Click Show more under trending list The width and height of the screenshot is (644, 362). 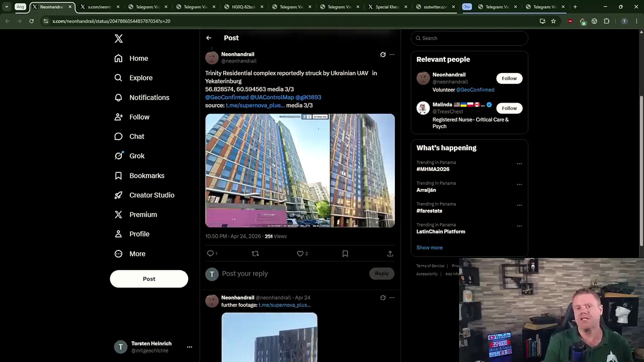(429, 248)
